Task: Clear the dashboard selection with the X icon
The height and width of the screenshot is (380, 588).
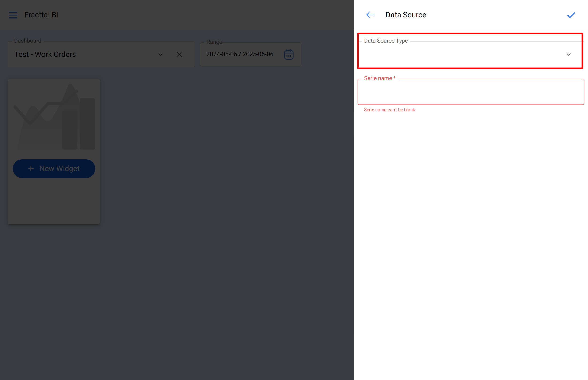Action: pyautogui.click(x=179, y=54)
